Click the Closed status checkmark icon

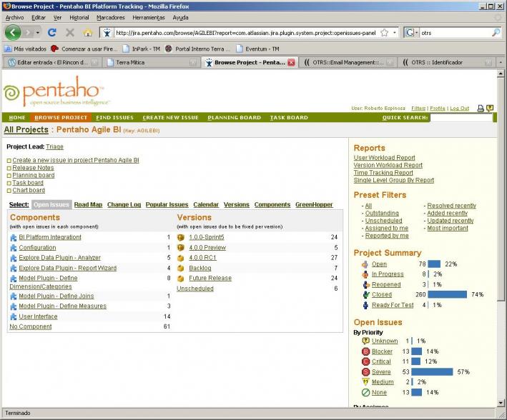click(365, 294)
